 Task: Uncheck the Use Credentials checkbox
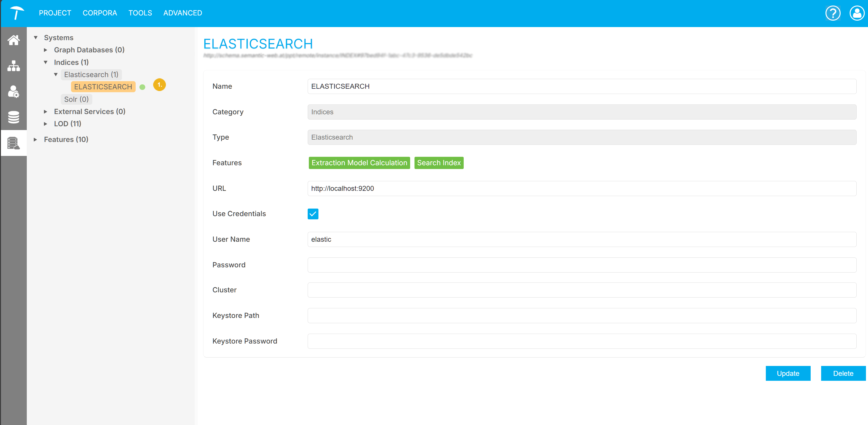pos(313,214)
